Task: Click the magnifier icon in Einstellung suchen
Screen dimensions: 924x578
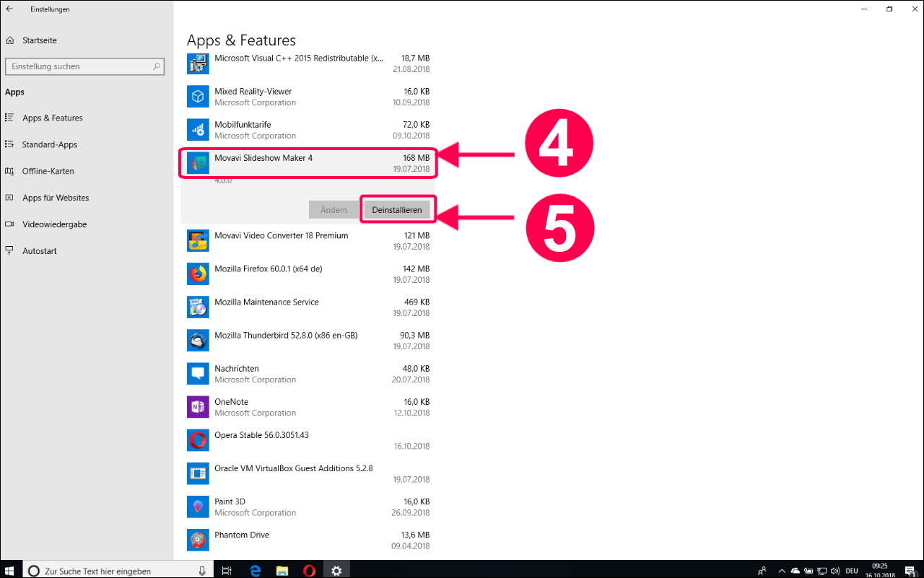Action: (x=157, y=66)
